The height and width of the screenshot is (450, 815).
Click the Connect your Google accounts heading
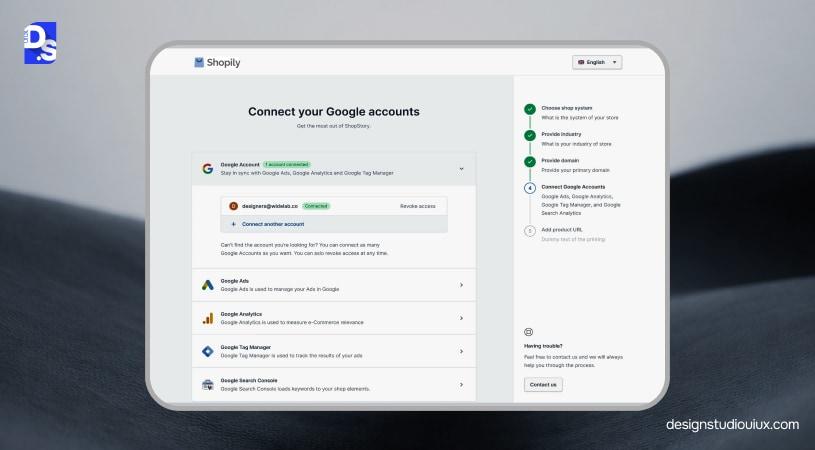click(x=334, y=112)
